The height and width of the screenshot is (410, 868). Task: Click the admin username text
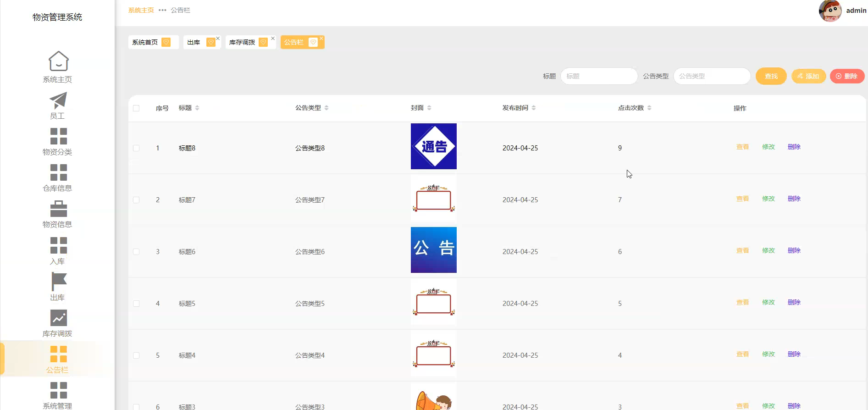point(856,11)
